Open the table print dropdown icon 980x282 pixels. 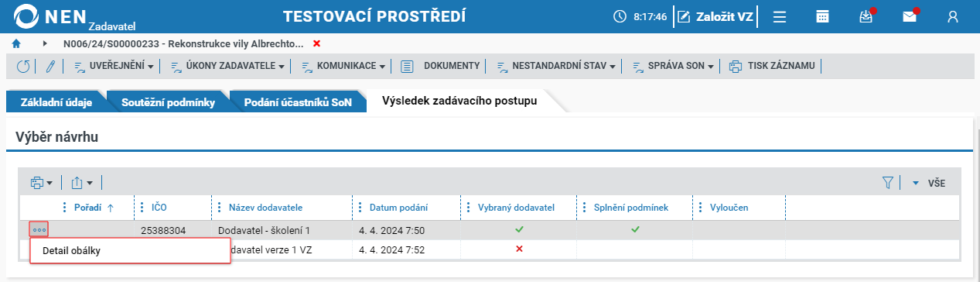[x=41, y=184]
